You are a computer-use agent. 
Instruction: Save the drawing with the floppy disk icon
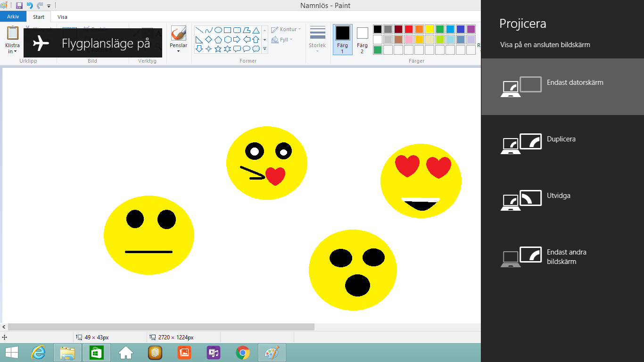click(x=19, y=6)
